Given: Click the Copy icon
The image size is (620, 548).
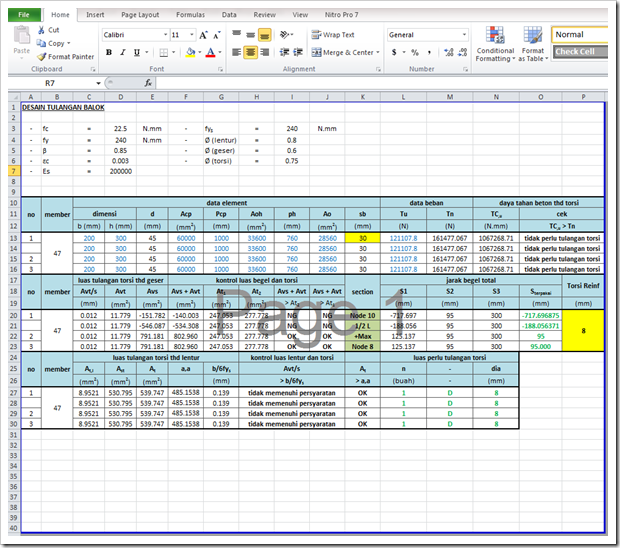Looking at the screenshot, I should click(x=41, y=43).
